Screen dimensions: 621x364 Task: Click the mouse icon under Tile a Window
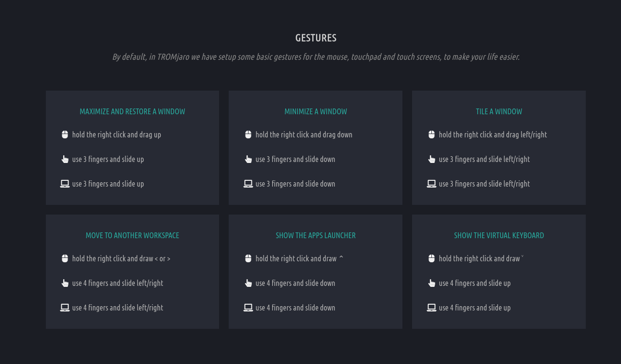(x=432, y=135)
